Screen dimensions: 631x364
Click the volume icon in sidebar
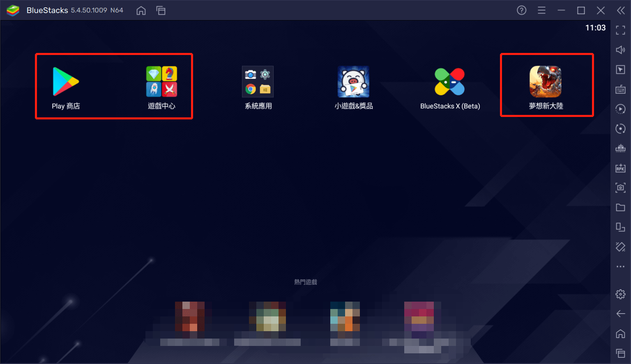[x=620, y=50]
